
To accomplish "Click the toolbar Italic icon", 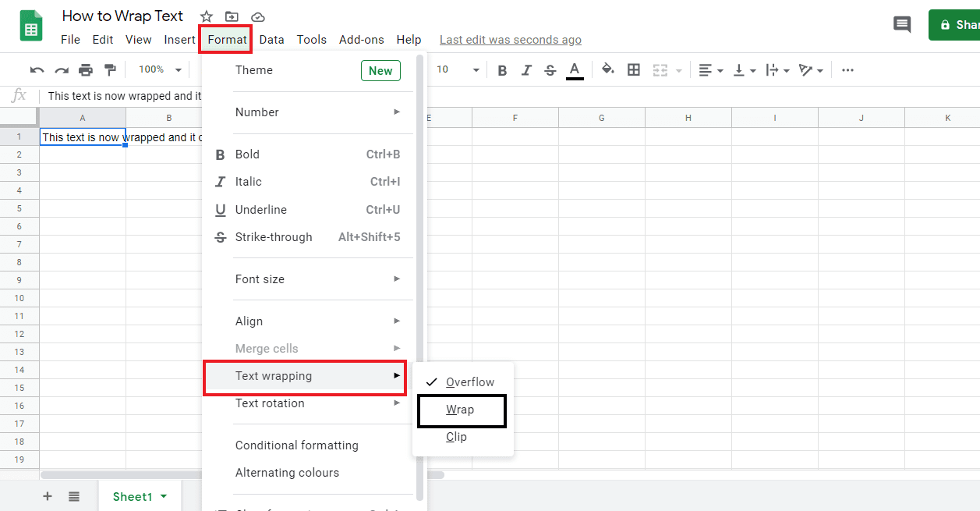I will pos(526,70).
